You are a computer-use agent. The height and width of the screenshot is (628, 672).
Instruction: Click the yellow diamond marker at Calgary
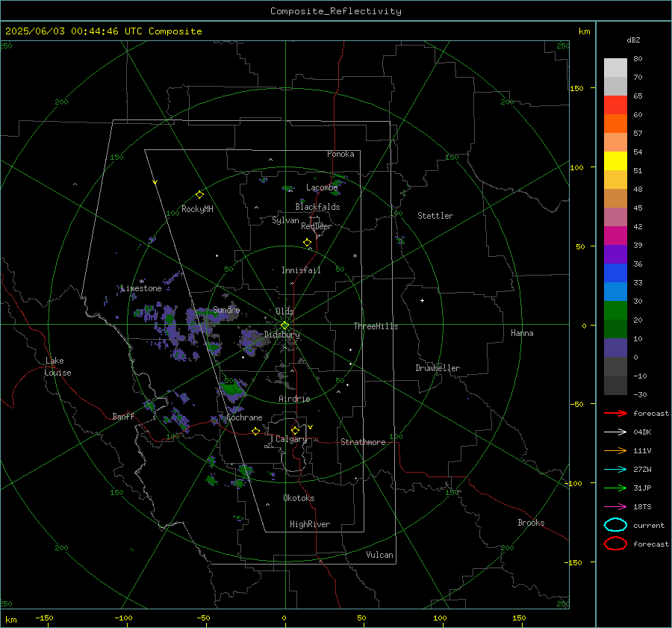(295, 430)
